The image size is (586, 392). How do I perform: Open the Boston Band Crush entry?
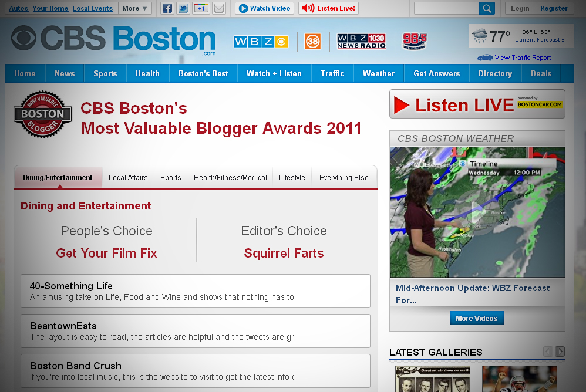click(196, 371)
